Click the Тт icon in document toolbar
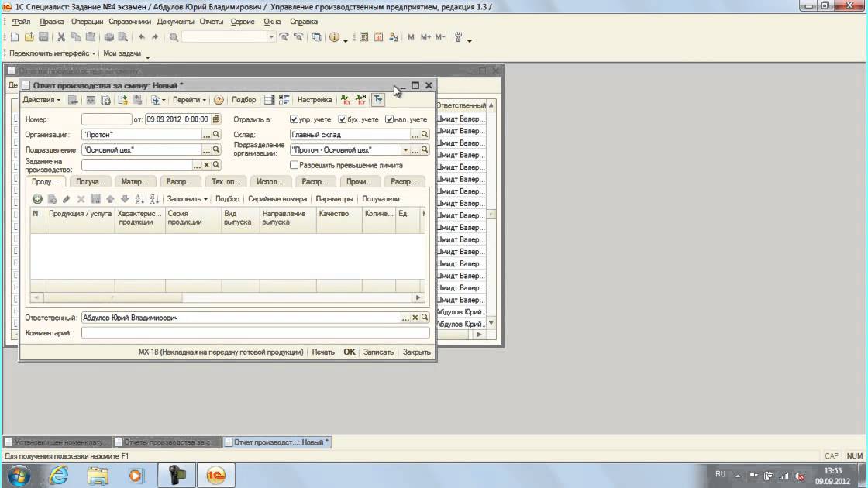Viewport: 868px width, 488px height. [378, 100]
